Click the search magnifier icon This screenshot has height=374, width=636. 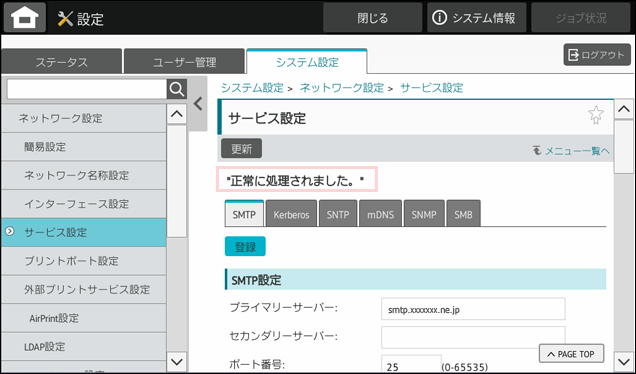pyautogui.click(x=177, y=89)
